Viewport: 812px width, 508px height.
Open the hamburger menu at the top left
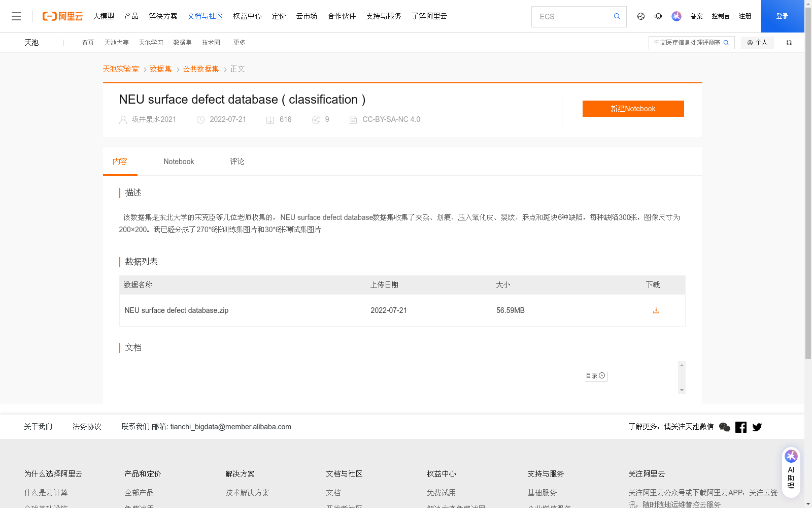click(x=16, y=16)
